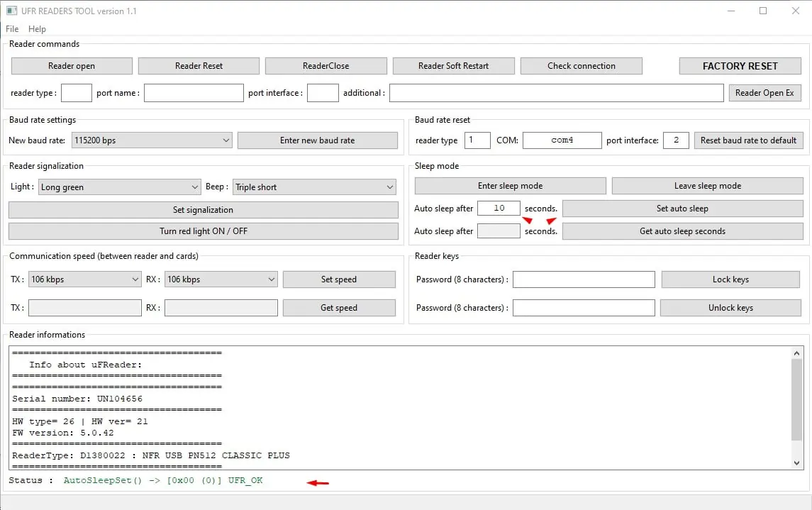
Task: Minimize the UFR Readers Tool window
Action: click(x=730, y=11)
